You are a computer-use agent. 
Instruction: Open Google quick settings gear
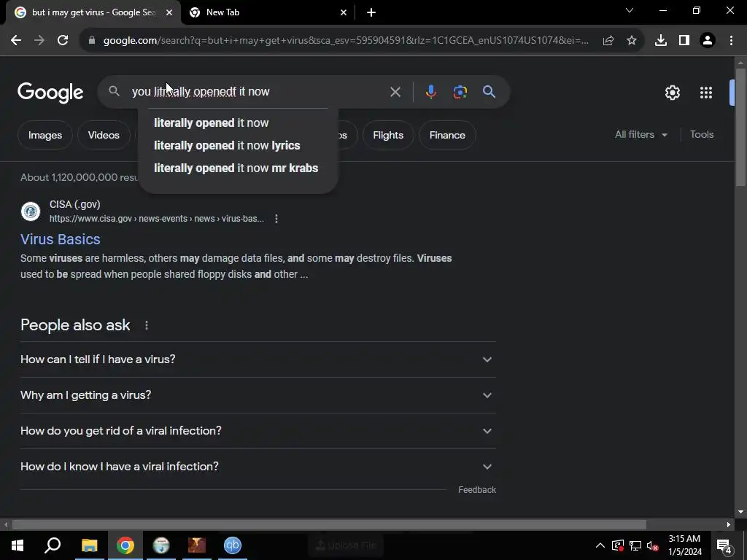(672, 93)
